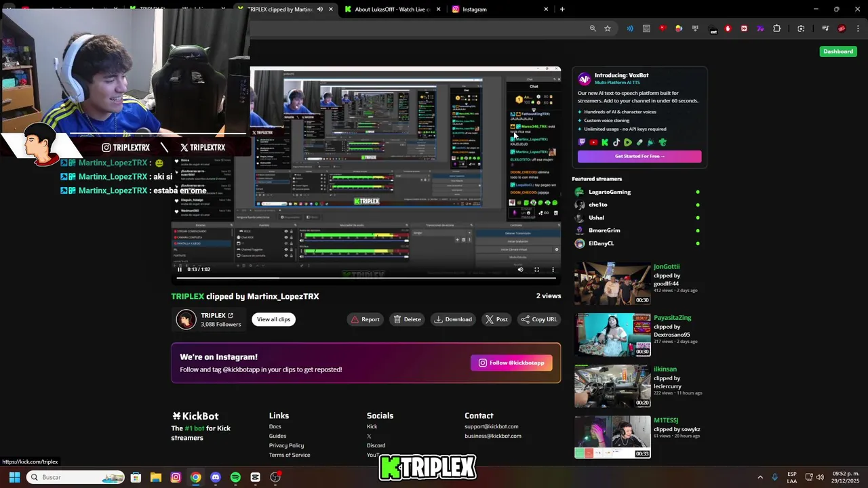Open View all clips
This screenshot has height=488, width=868.
tap(273, 319)
